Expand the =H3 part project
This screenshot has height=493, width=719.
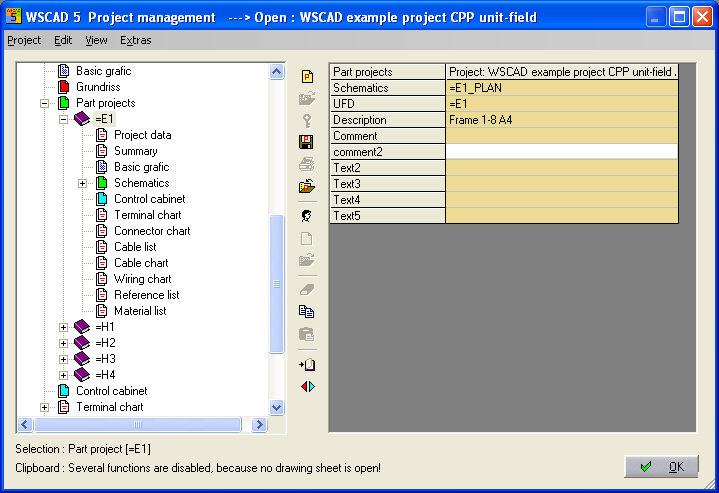click(x=63, y=360)
